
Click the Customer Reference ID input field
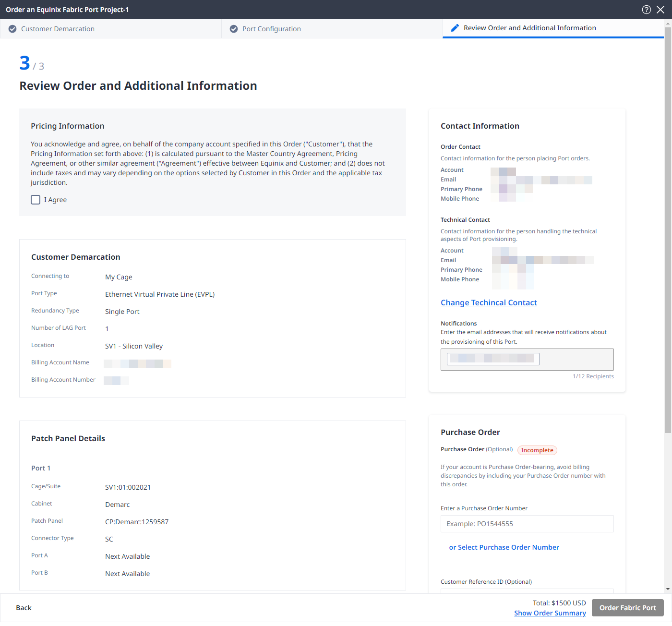(x=527, y=591)
